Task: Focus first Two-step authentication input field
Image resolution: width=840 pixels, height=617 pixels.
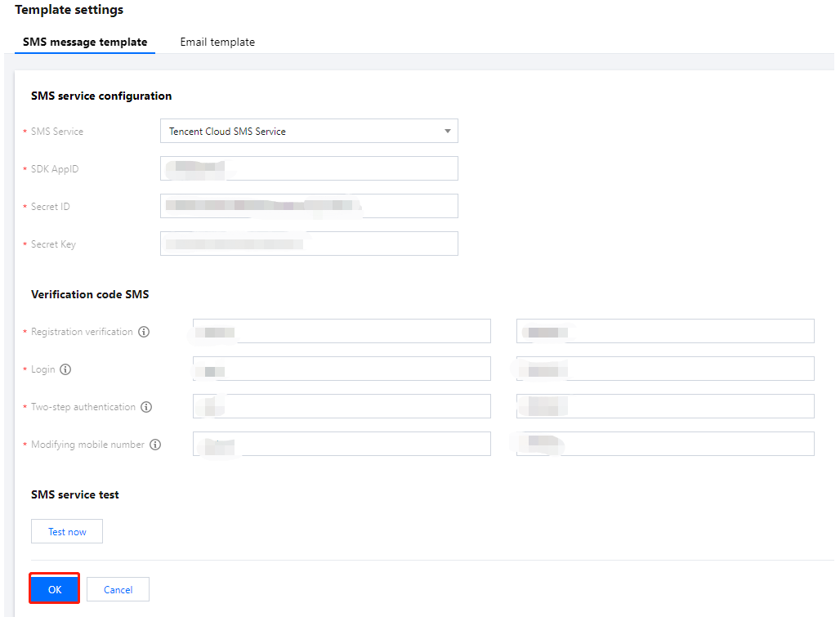Action: (342, 406)
